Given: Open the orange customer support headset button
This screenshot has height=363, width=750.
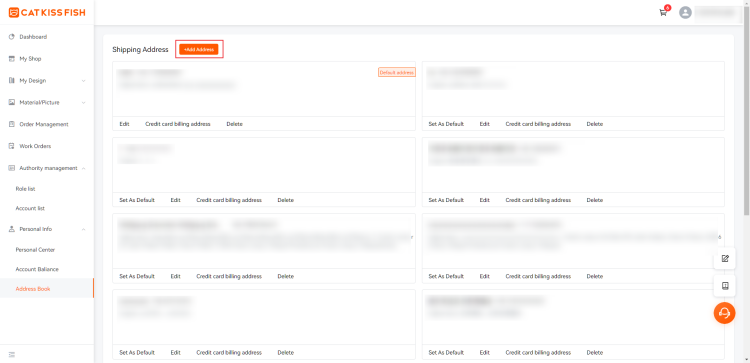Looking at the screenshot, I should 725,313.
